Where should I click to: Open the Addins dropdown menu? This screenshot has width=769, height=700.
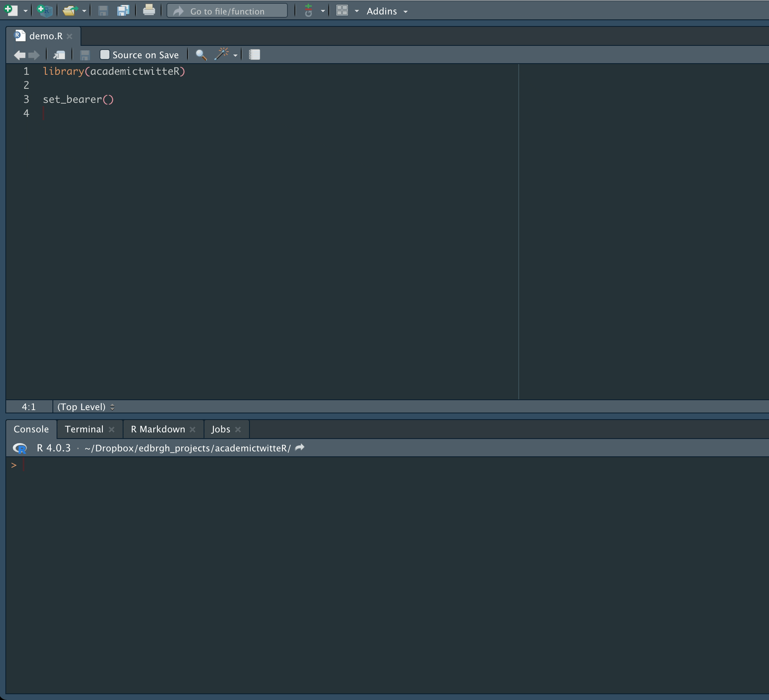[x=387, y=11]
